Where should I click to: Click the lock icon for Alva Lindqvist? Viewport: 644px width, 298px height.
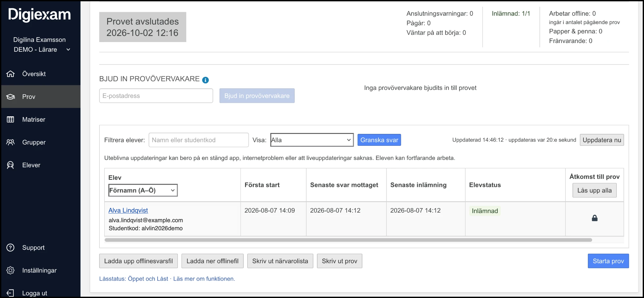pyautogui.click(x=595, y=218)
